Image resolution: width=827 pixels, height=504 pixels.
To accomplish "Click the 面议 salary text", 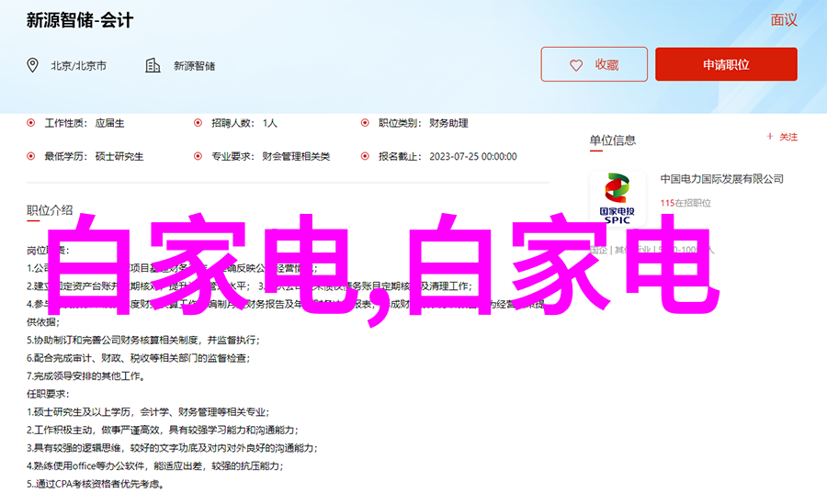I will pyautogui.click(x=784, y=20).
